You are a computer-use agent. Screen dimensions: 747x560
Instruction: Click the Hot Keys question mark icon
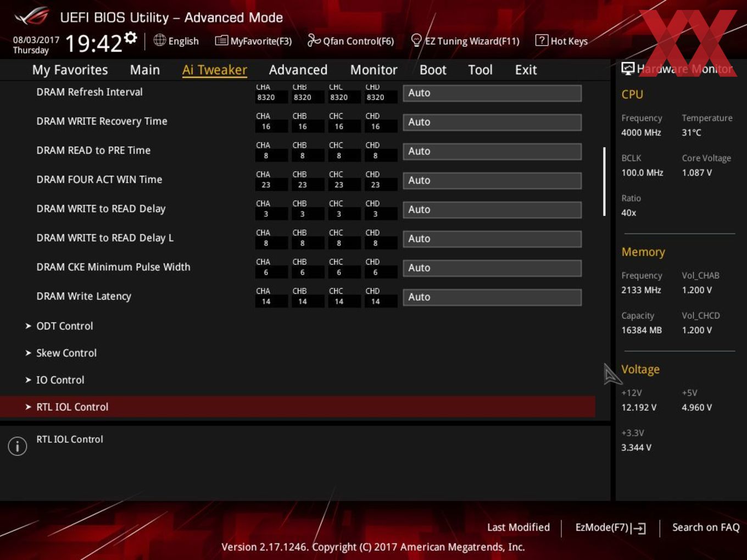coord(541,40)
